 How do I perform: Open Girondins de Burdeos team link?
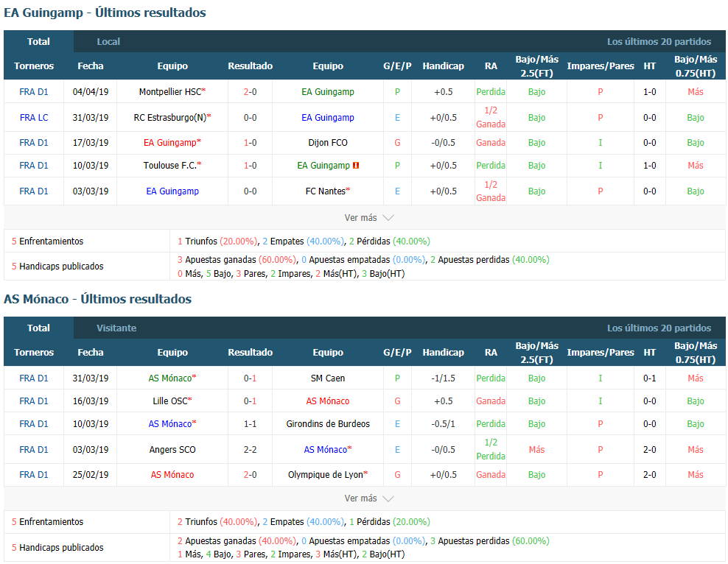click(x=328, y=423)
